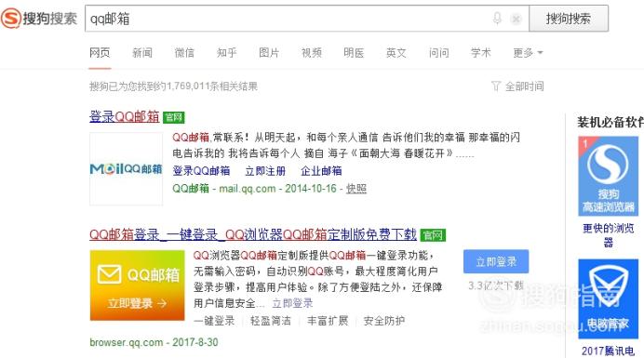This screenshot has width=644, height=358.
Task: Click the 电脑管家 shield sidebar icon
Action: tap(609, 298)
